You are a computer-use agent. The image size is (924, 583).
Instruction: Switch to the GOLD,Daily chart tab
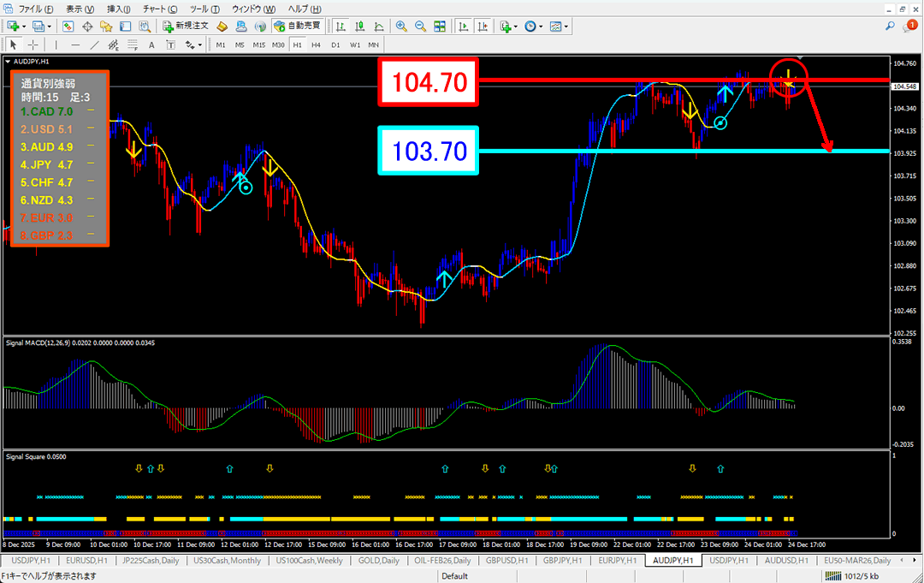point(378,561)
